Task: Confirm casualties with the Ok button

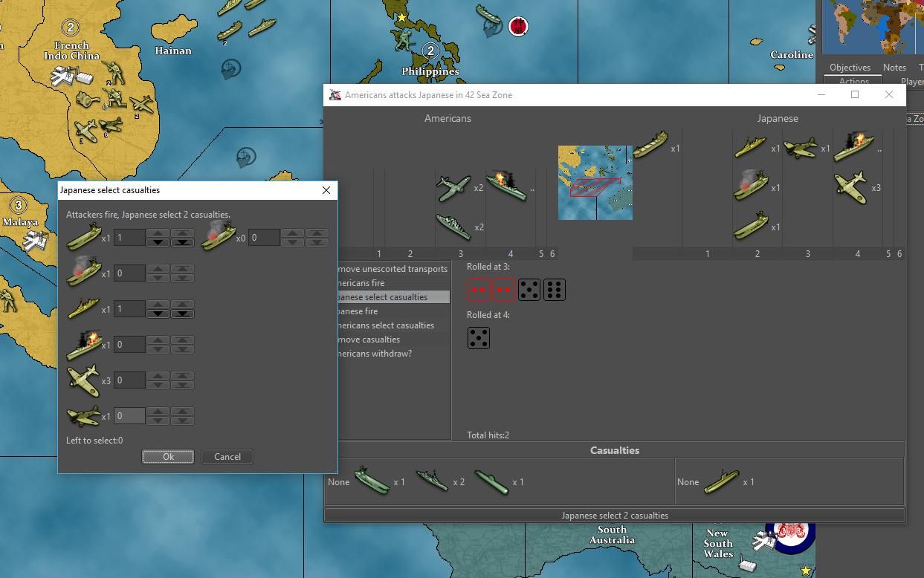Action: [x=168, y=457]
